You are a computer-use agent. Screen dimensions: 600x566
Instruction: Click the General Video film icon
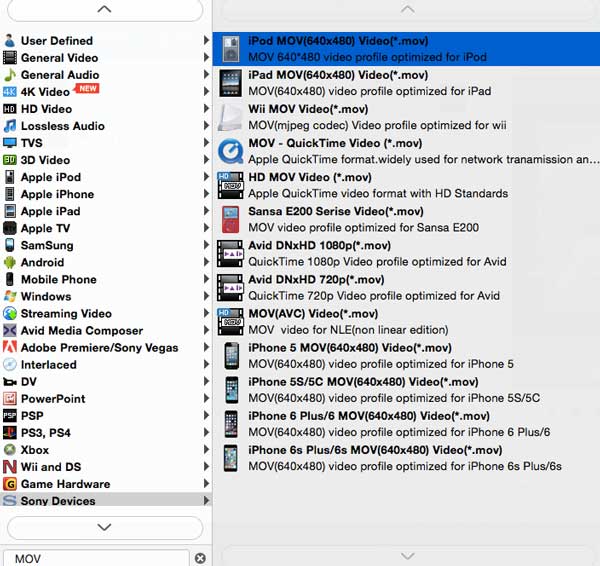(x=10, y=57)
